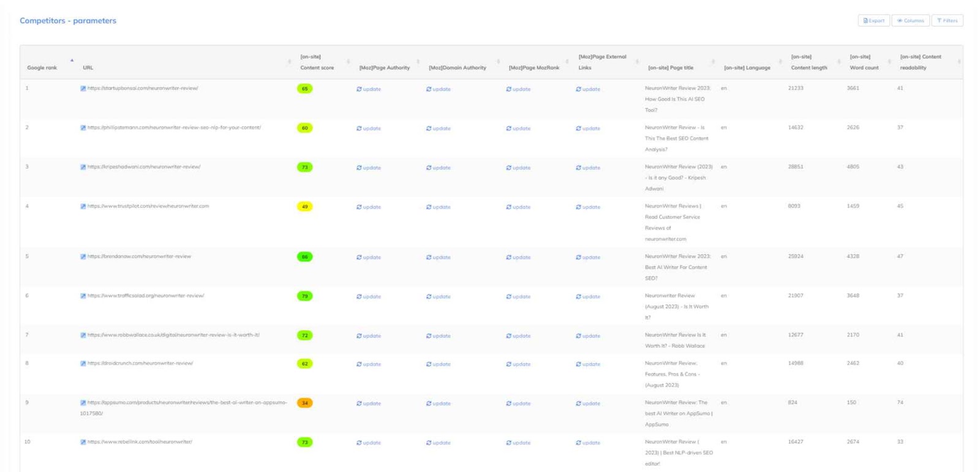Click the orange 34 content score badge
980x472 pixels.
(304, 403)
